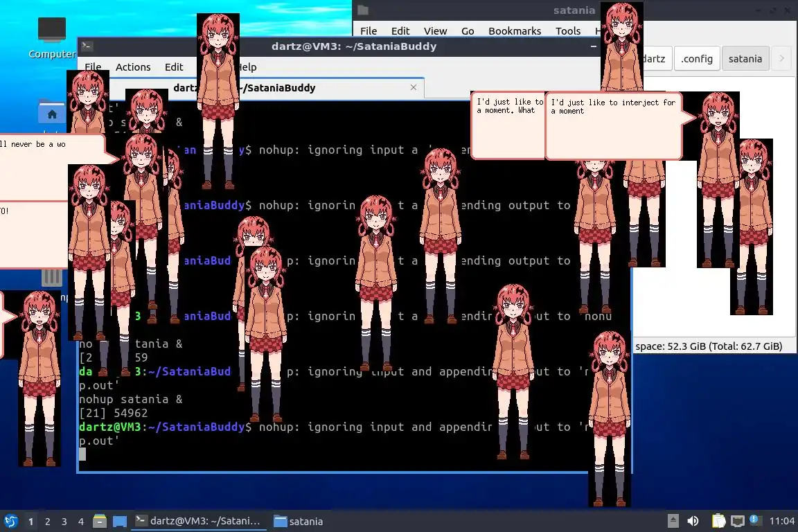
Task: Click the 'interject for a moment' speech bubble
Action: tap(613, 125)
